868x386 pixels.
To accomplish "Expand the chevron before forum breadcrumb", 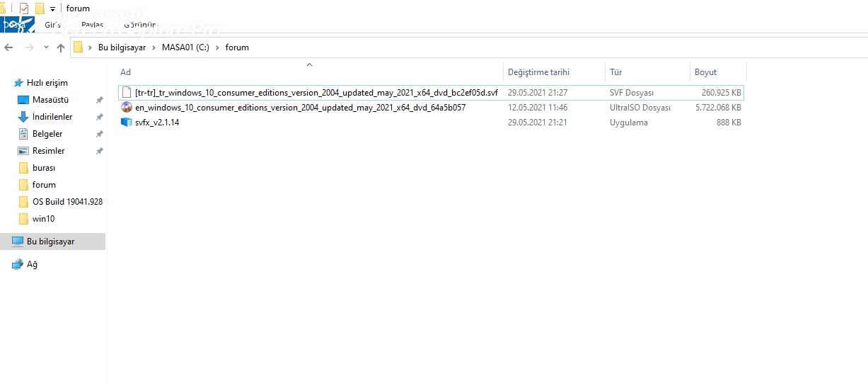I will [217, 47].
